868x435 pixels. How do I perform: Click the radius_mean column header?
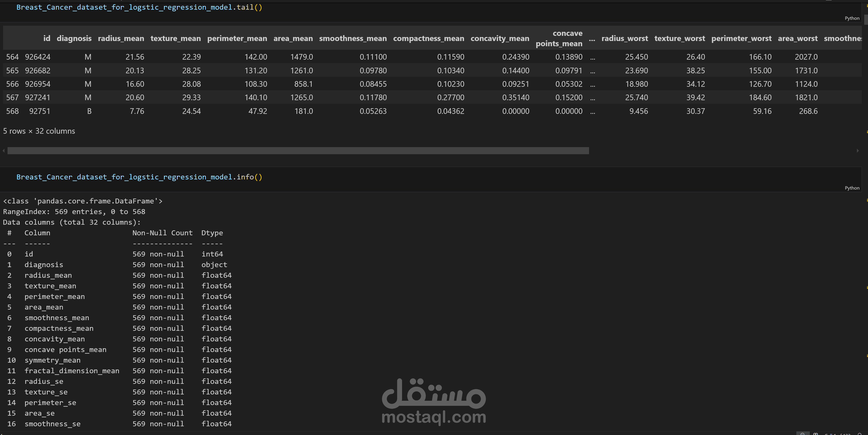pos(121,38)
